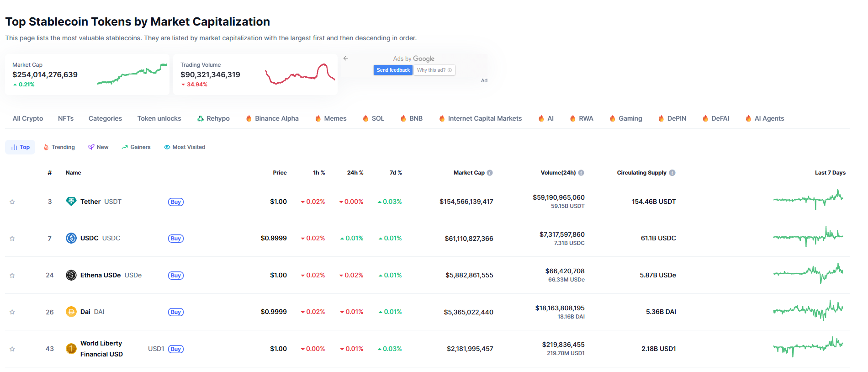Toggle the watchlist star for Dai

12,312
